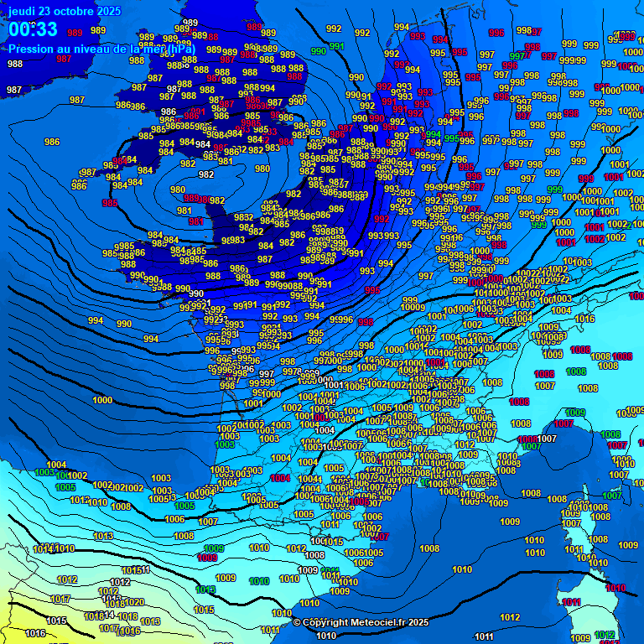The width and height of the screenshot is (644, 644).
Task: Select the white 997 pressure reading
Action: tap(267, 374)
